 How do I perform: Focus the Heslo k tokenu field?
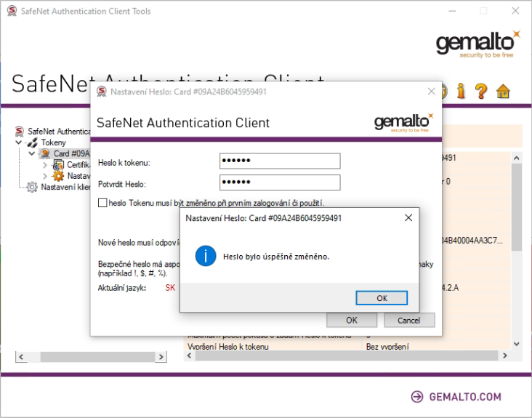[280, 161]
